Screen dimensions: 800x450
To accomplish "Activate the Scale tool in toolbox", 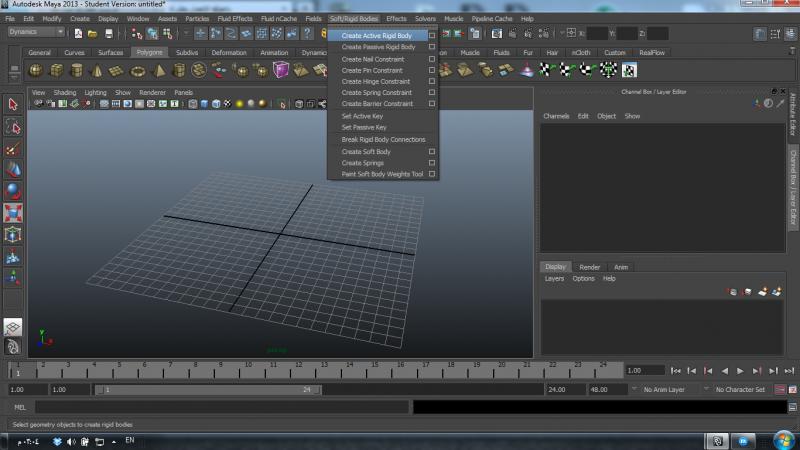I will click(13, 213).
